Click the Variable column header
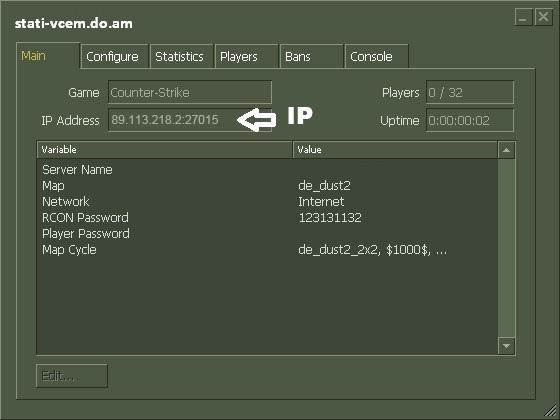The image size is (560, 420). point(165,150)
